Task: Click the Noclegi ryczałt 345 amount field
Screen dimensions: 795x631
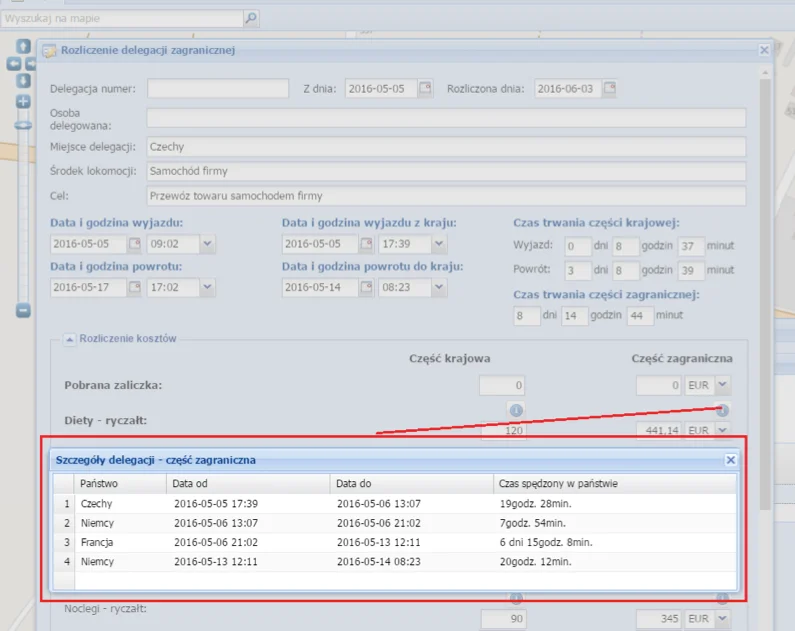Action: tap(659, 618)
